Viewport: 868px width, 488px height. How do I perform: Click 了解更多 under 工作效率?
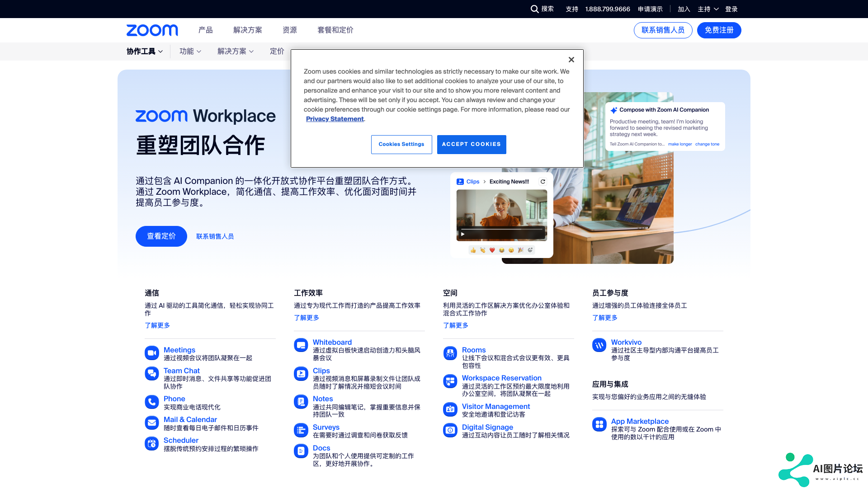click(x=307, y=318)
